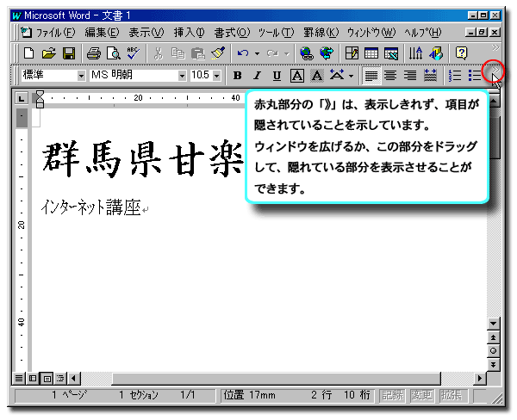Screen dimensions: 517x420
Task: Jump to previous page double-arrow button
Action: 493,337
